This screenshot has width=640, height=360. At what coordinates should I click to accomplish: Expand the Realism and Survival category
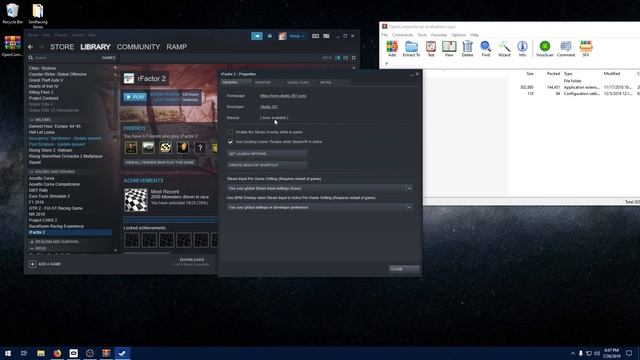[32, 242]
